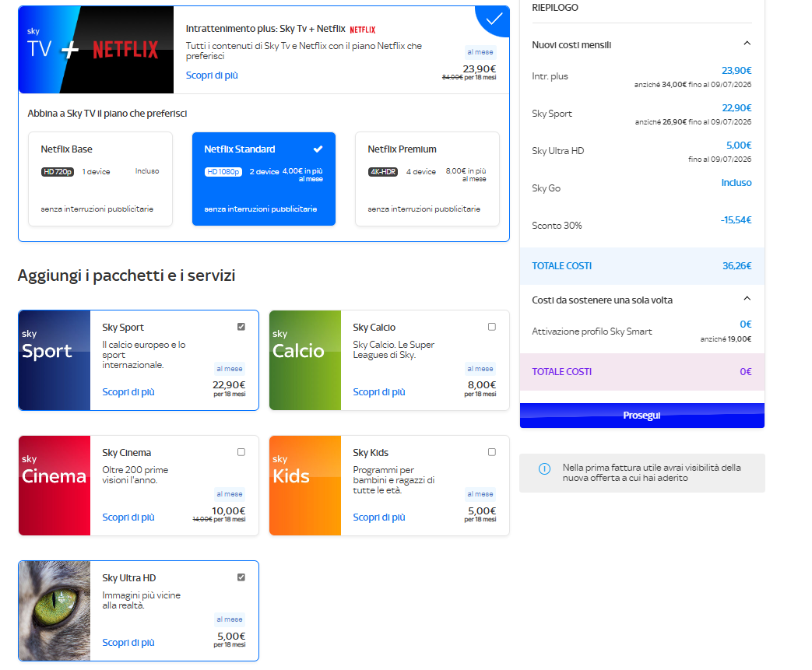Click Abbina a Sky TV il piano che preferisci
812x670 pixels.
pos(107,114)
